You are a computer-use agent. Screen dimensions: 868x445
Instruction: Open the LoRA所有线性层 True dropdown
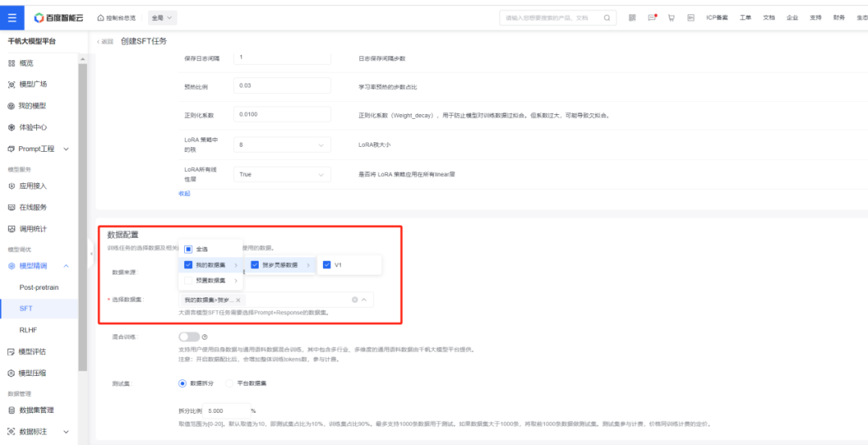pos(282,174)
